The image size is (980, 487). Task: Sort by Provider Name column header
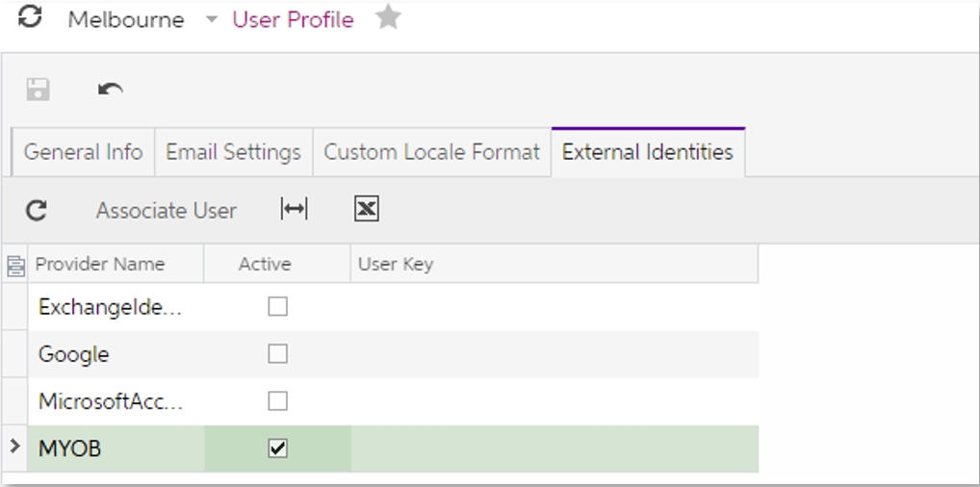click(x=100, y=264)
